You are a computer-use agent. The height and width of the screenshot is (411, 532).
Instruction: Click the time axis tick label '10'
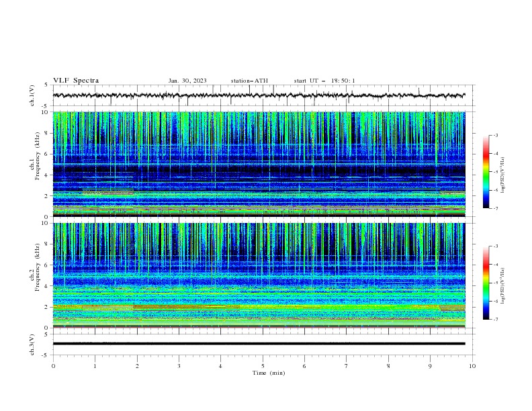click(472, 366)
